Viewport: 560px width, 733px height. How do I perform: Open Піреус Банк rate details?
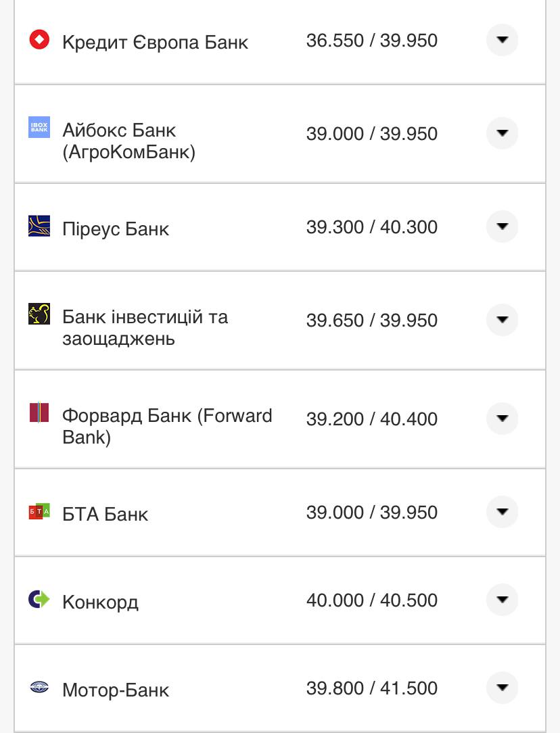[501, 227]
